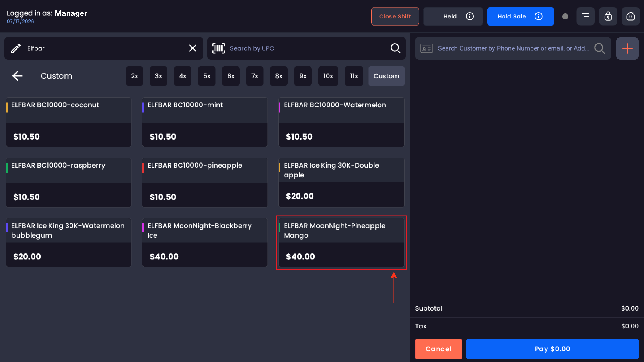
Task: Click the customer search magnifier icon
Action: pyautogui.click(x=600, y=48)
